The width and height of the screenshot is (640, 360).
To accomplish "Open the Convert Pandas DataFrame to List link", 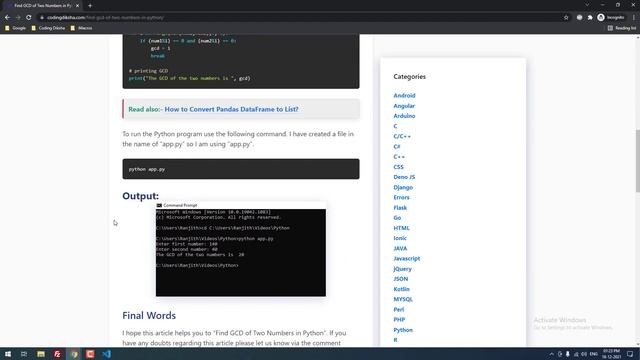I will click(x=231, y=109).
